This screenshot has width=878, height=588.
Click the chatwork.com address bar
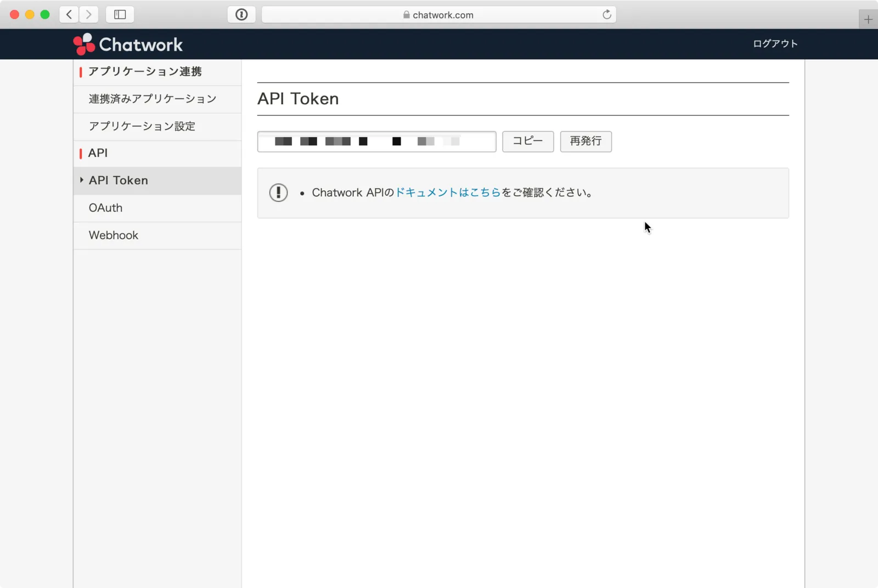click(x=439, y=15)
